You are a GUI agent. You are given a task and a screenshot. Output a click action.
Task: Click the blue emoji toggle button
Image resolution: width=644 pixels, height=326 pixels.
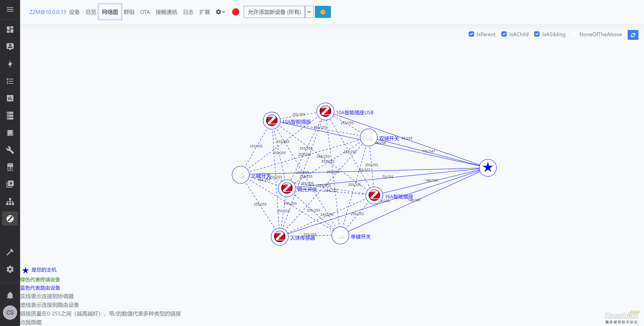[323, 12]
